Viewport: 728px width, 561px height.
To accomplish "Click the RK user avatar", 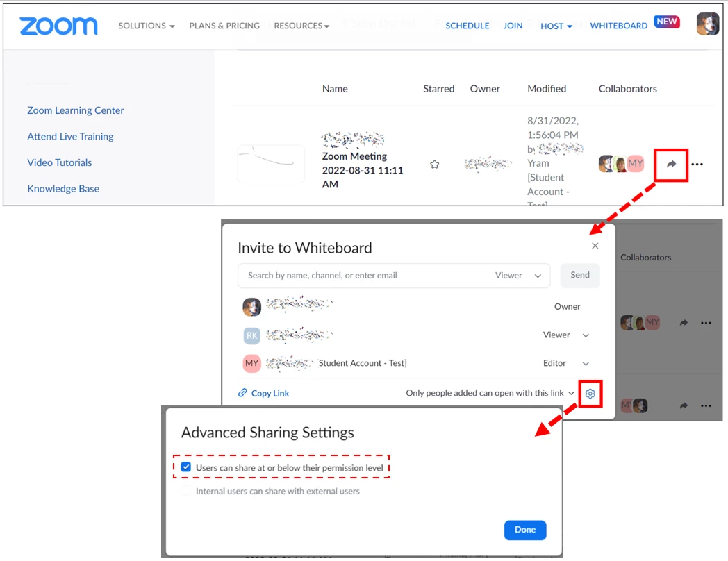I will tap(251, 335).
